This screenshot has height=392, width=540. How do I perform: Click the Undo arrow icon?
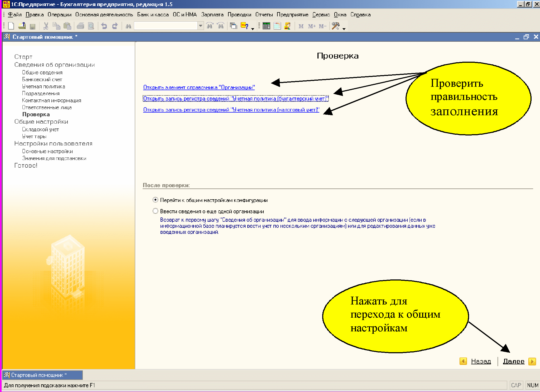coord(104,26)
